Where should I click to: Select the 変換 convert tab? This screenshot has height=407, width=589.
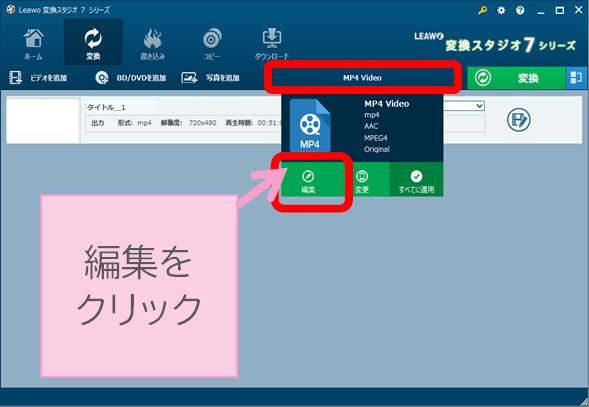[93, 43]
